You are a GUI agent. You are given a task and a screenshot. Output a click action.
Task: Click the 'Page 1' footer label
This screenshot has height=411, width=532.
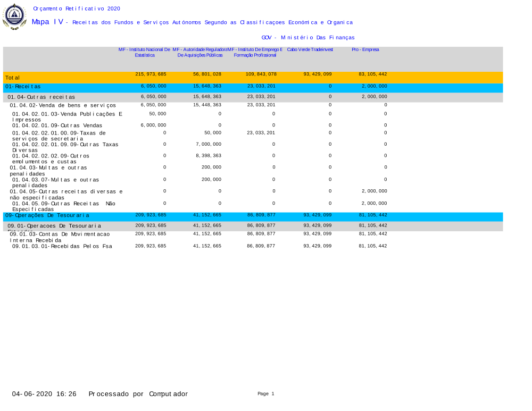[x=265, y=394]
